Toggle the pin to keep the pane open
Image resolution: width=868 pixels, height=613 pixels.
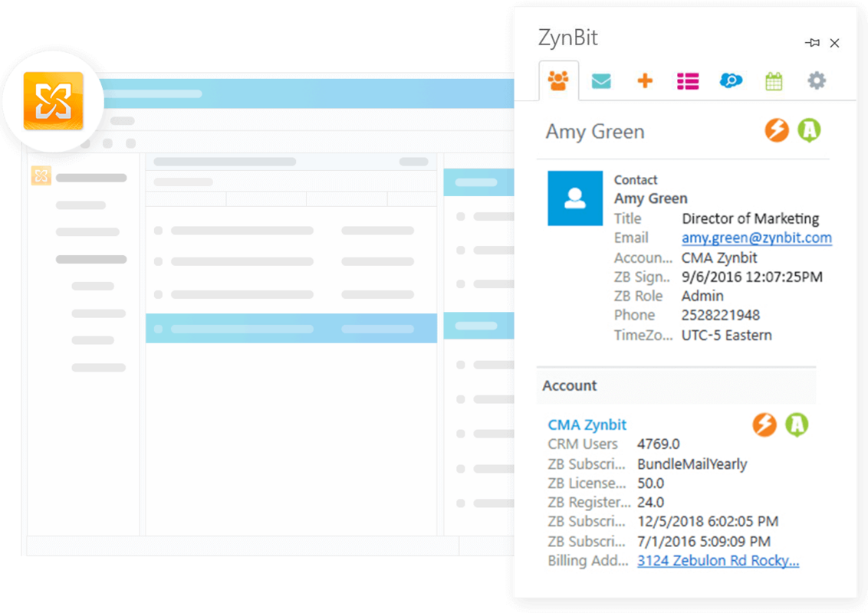(812, 43)
